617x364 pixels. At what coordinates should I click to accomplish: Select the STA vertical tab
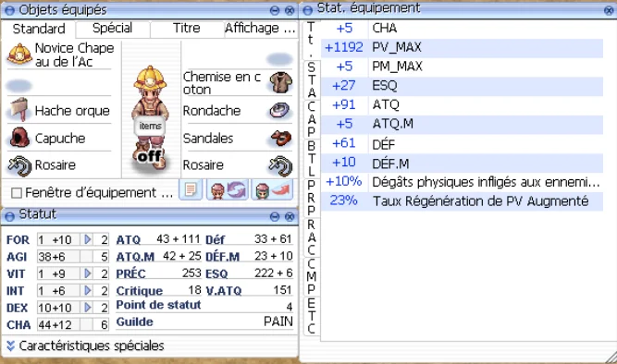pyautogui.click(x=311, y=79)
